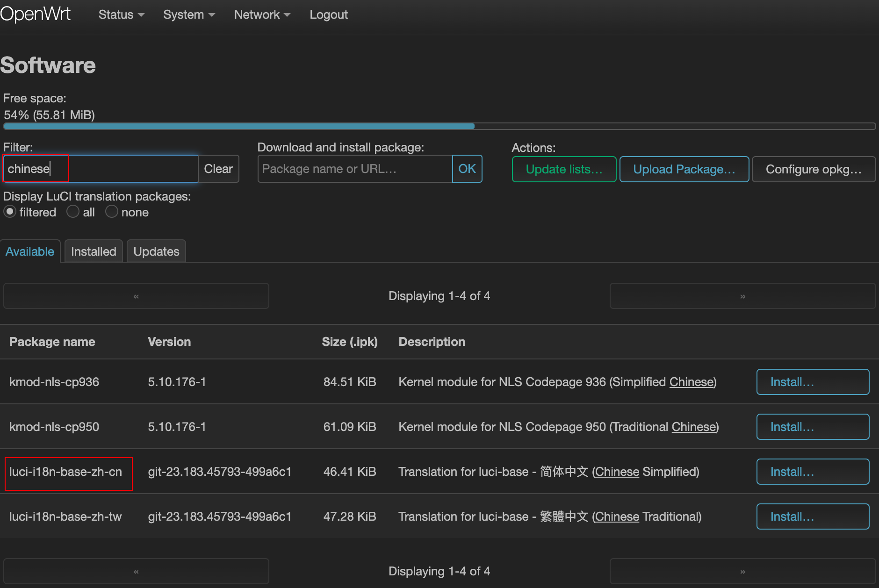Click the Codepage 936 Simplified Chinese description
This screenshot has height=588, width=879.
[x=557, y=382]
